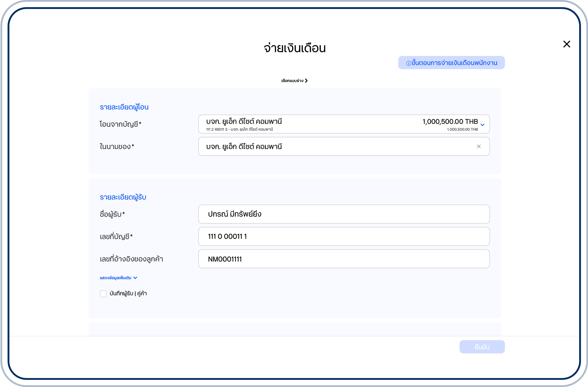
Task: Click the chevron arrow beside เลือกแบบร่าง
Action: point(306,81)
